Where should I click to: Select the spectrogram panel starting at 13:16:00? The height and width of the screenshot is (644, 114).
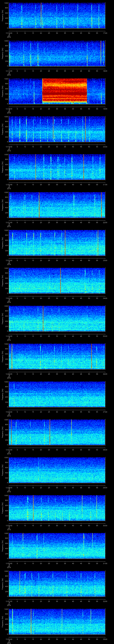coord(57,16)
